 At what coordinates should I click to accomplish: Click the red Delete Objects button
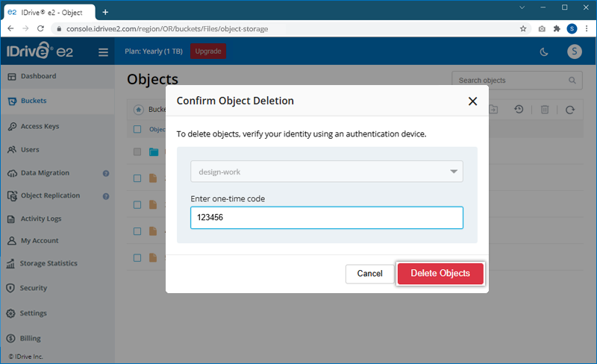pyautogui.click(x=440, y=274)
